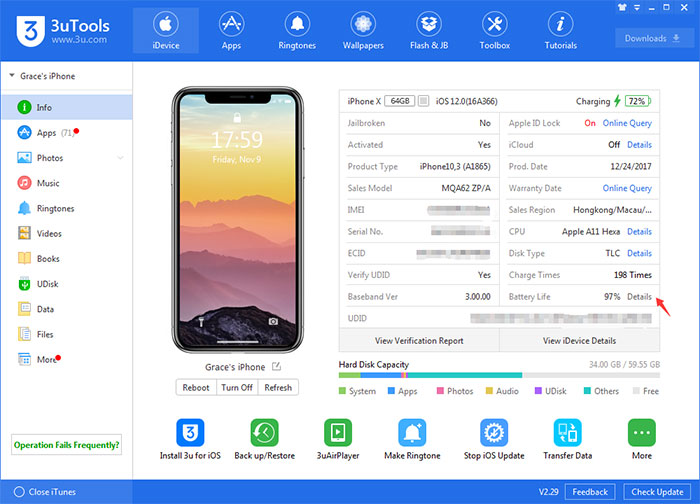This screenshot has width=700, height=504.
Task: Click View iDevice Details
Action: click(579, 341)
